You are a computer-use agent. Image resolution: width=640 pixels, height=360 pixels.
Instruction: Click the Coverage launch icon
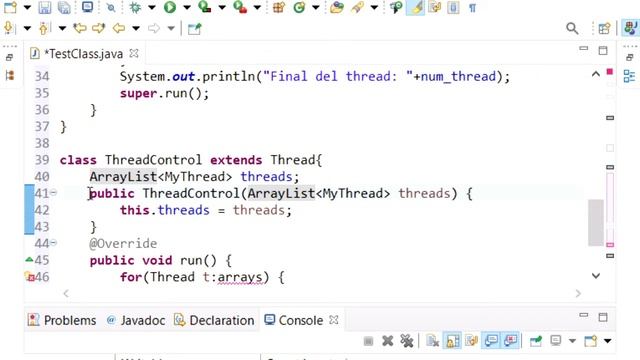pos(204,7)
